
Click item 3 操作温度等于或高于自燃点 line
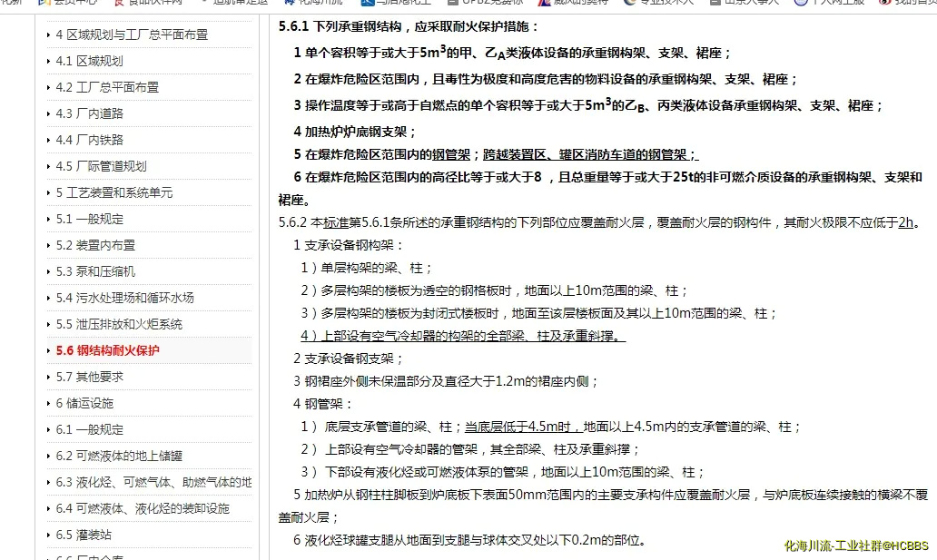click(588, 105)
